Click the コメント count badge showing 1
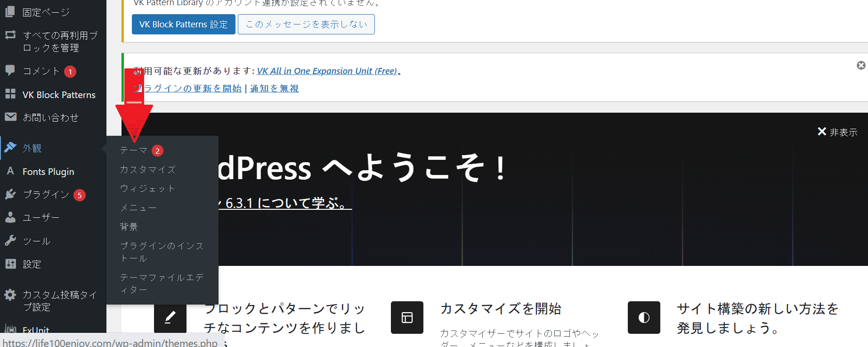868x347 pixels. point(70,72)
